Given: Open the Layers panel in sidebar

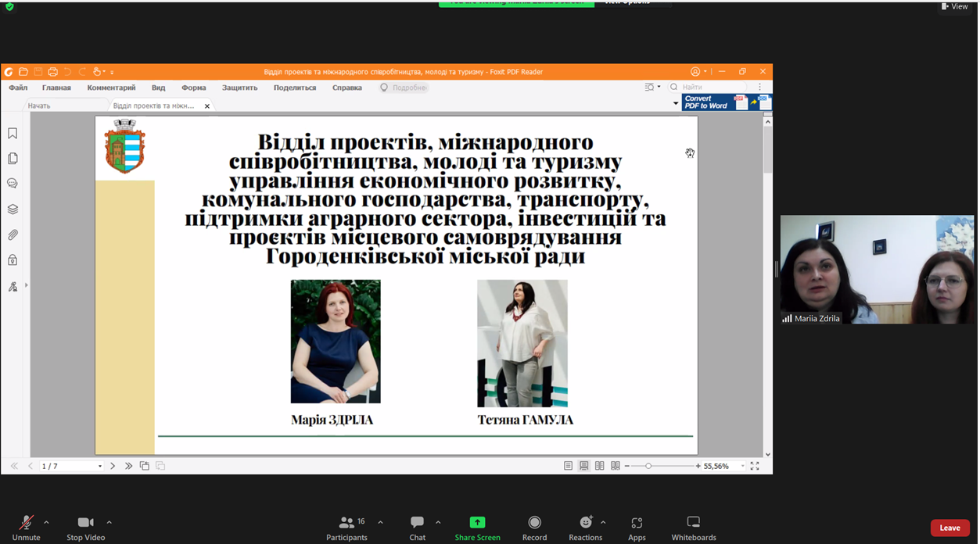Looking at the screenshot, I should coord(12,209).
